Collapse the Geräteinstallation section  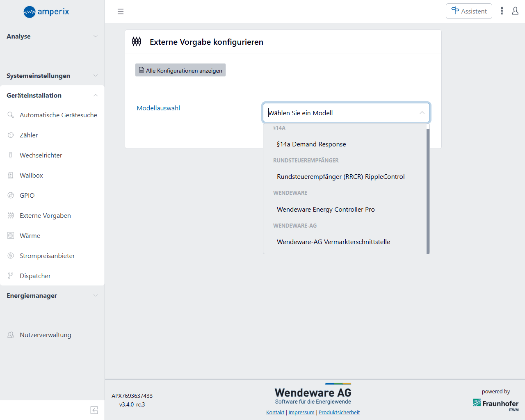(52, 95)
